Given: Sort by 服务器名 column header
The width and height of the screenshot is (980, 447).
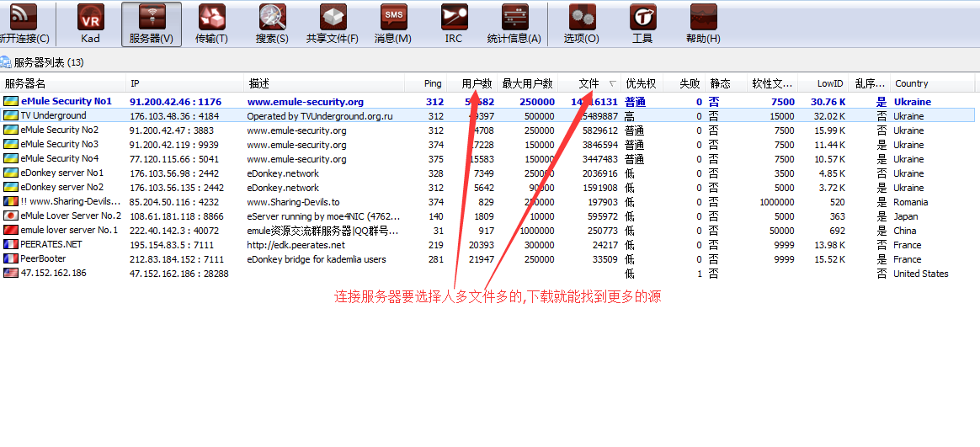Looking at the screenshot, I should pos(63,83).
